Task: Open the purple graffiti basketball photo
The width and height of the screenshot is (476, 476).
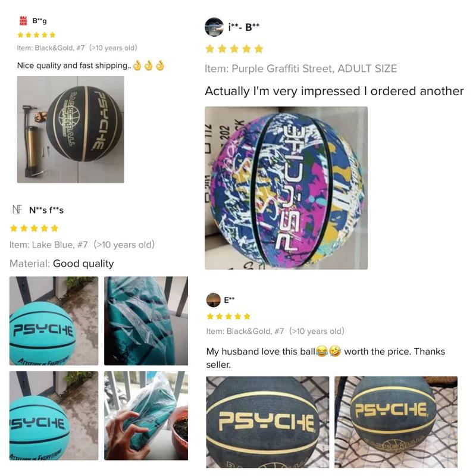Action: [286, 188]
